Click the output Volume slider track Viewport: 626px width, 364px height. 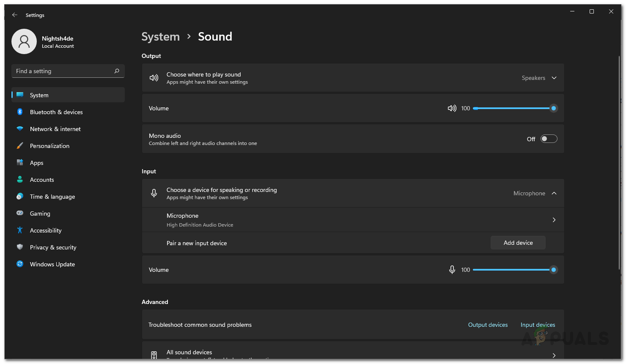512,108
